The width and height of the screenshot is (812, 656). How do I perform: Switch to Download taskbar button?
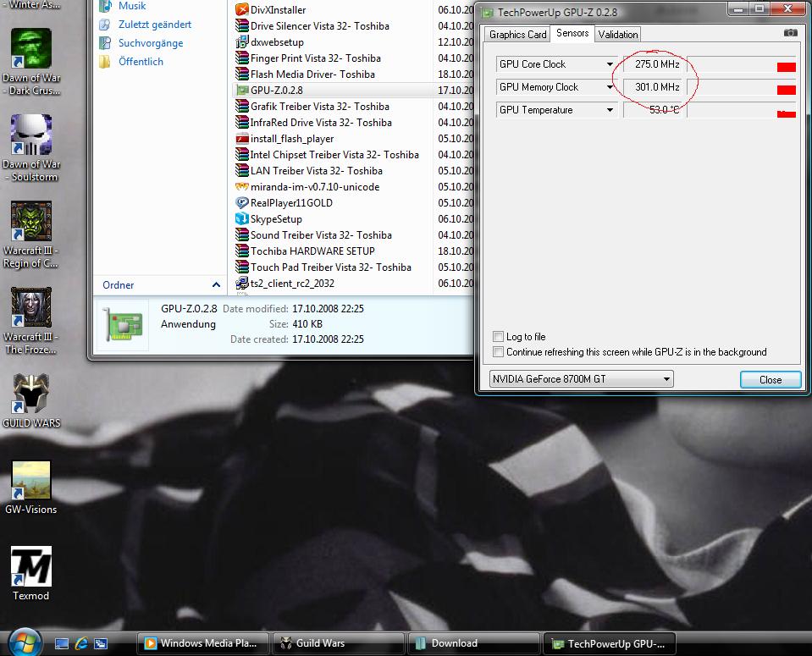(x=474, y=643)
